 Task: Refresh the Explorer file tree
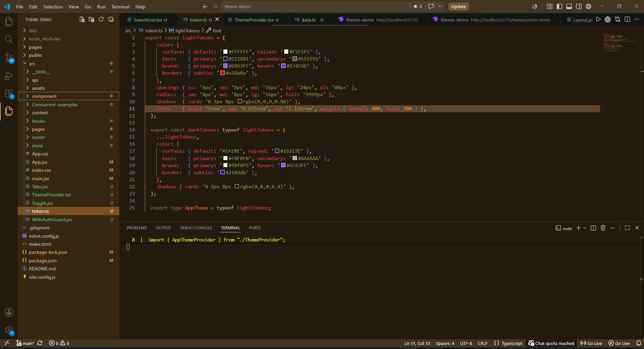coord(101,19)
